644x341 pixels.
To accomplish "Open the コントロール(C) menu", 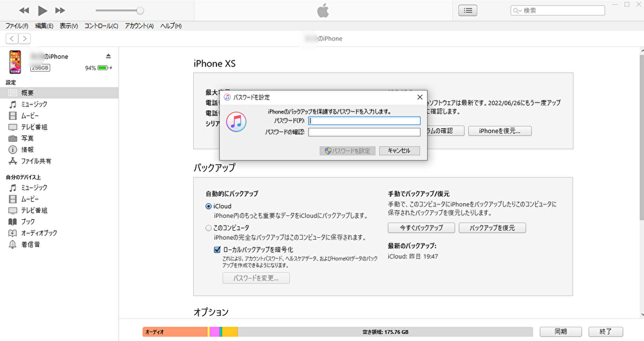I will click(101, 26).
